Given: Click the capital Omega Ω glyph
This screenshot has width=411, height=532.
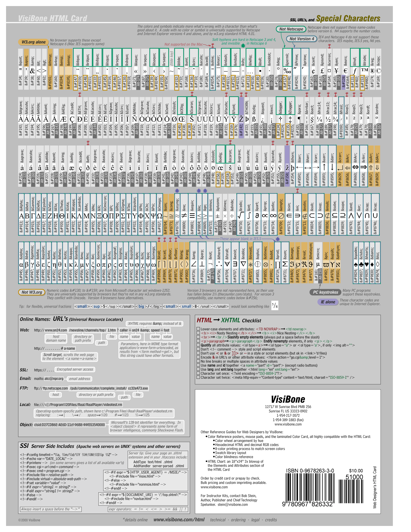Looking at the screenshot, I should click(160, 216).
